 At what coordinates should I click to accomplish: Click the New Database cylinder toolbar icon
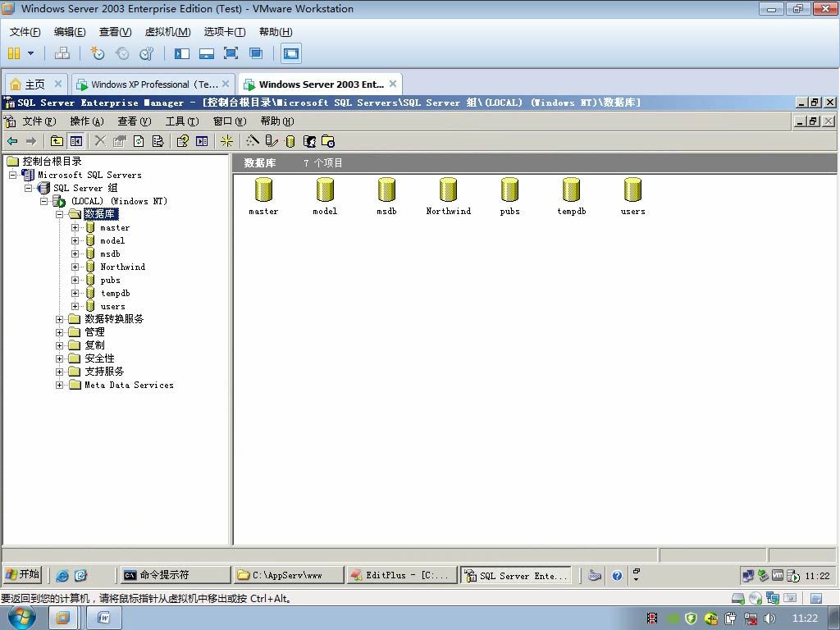point(290,141)
